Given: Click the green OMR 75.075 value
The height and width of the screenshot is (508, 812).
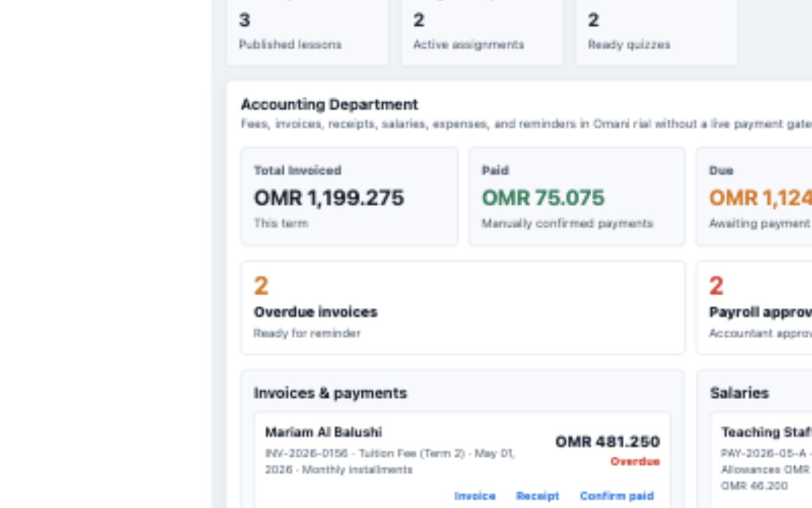Looking at the screenshot, I should click(x=543, y=198).
